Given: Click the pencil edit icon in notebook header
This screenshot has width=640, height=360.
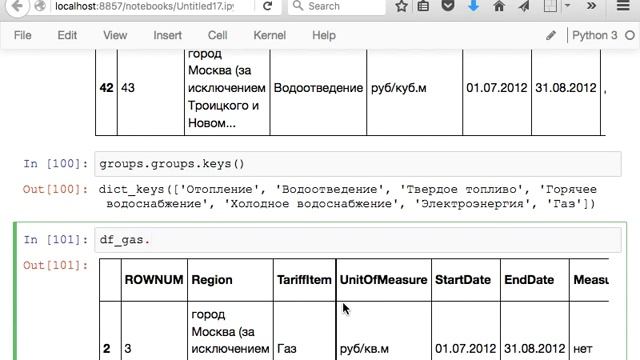Looking at the screenshot, I should [x=551, y=36].
